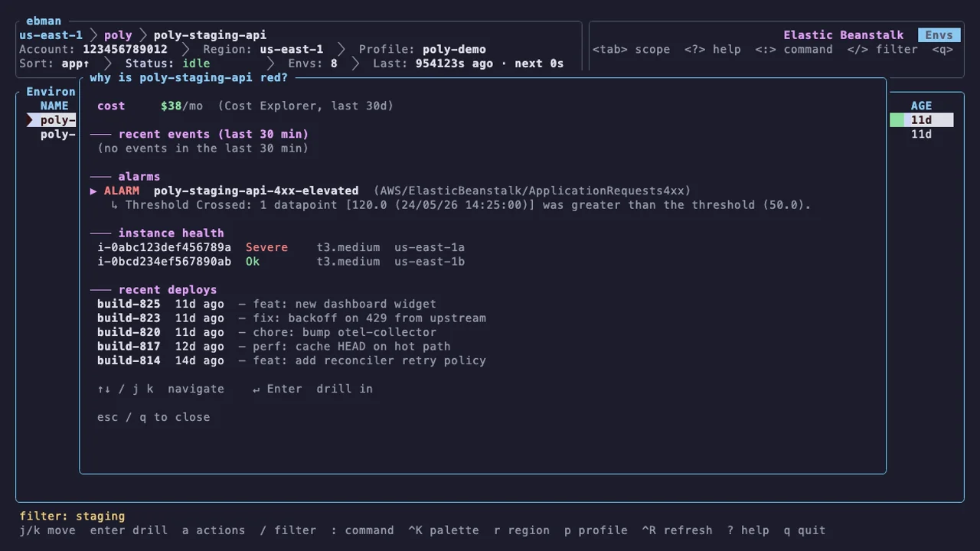
Task: Click the AGE column header
Action: coord(921,106)
